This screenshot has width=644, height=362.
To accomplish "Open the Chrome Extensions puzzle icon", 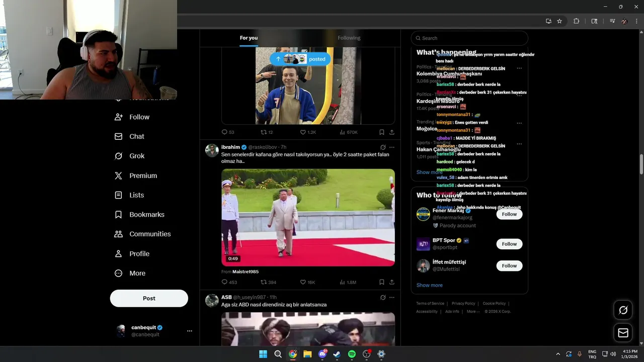I will 577,21.
